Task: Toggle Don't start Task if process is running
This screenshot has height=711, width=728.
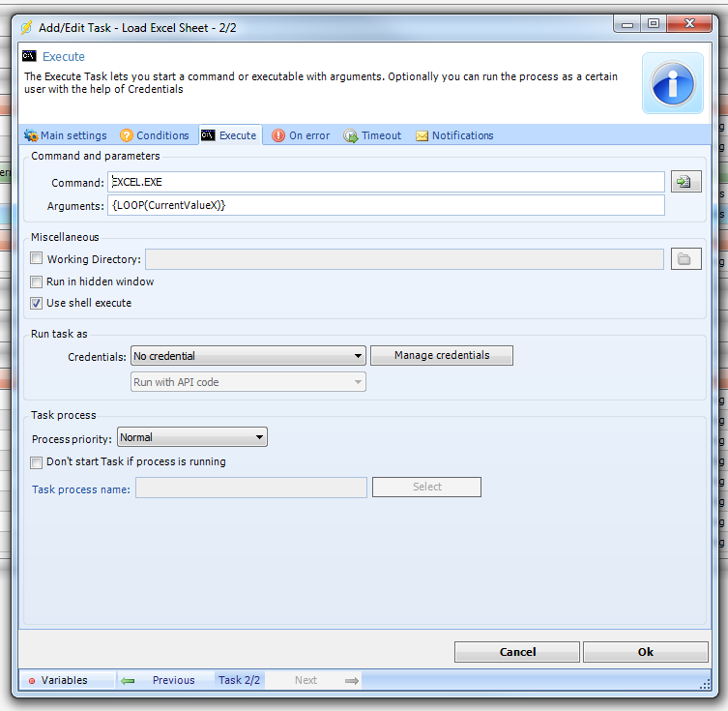Action: tap(37, 462)
